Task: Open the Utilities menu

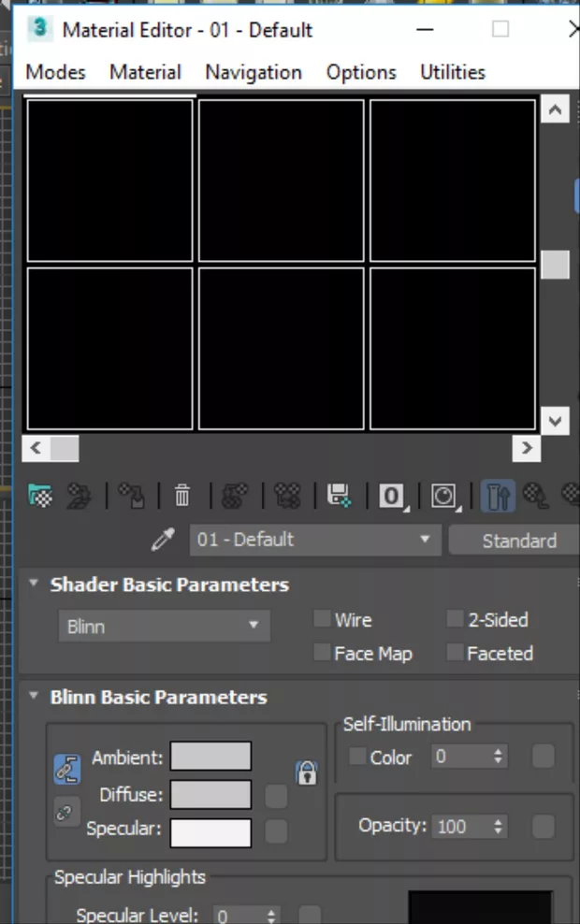Action: pyautogui.click(x=453, y=72)
